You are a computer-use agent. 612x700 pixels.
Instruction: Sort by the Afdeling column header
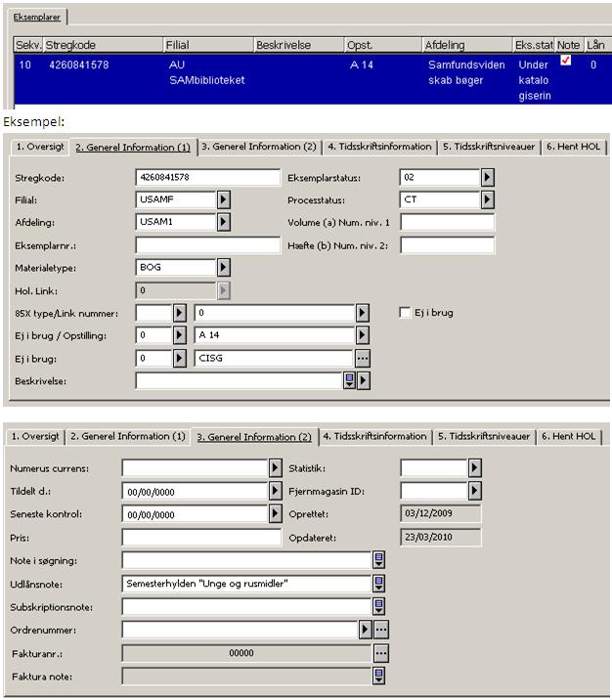pos(464,45)
